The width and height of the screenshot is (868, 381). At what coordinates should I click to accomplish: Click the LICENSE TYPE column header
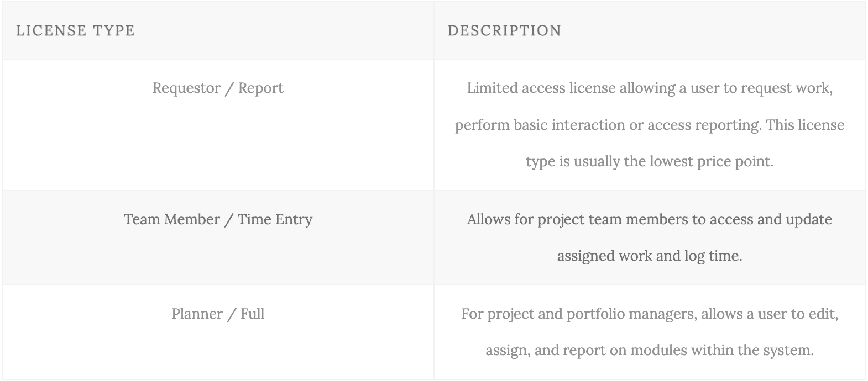(75, 30)
